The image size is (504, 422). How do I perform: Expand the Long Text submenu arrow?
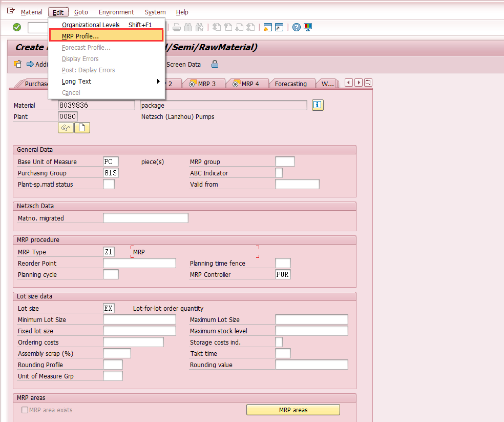(159, 81)
